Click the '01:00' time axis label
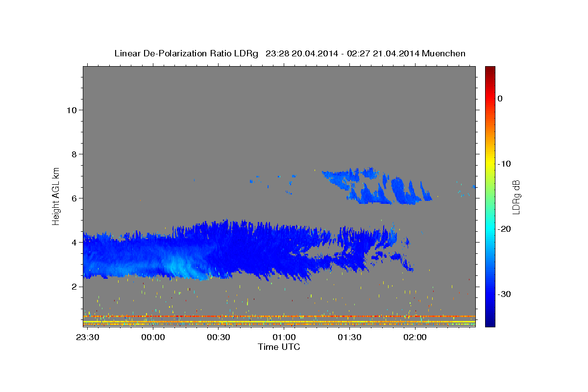The width and height of the screenshot is (588, 392). point(284,338)
